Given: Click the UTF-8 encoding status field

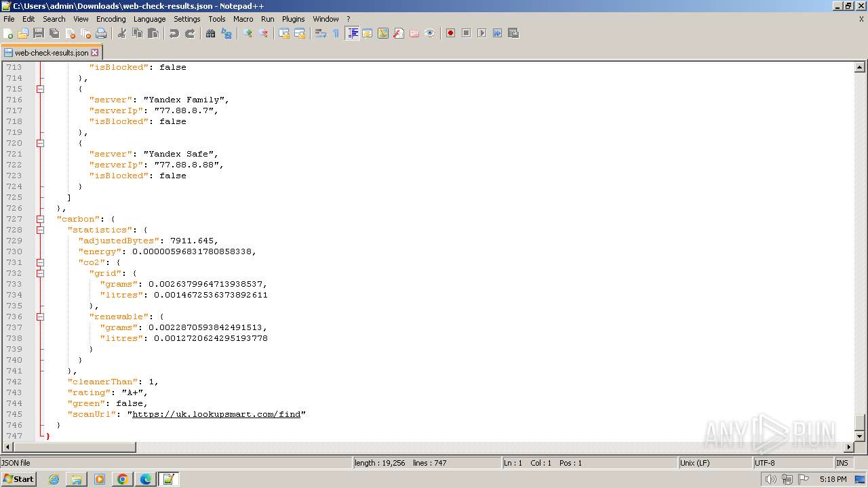Looking at the screenshot, I should click(x=792, y=463).
